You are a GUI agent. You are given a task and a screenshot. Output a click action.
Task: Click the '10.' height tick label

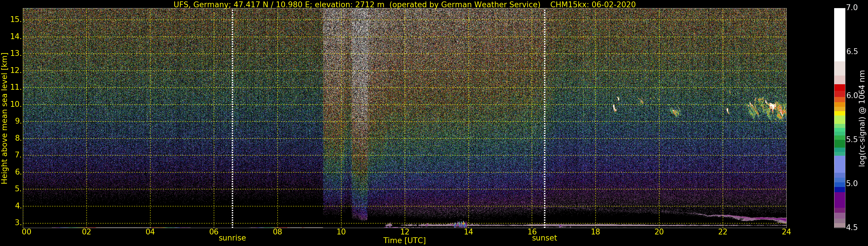click(16, 104)
